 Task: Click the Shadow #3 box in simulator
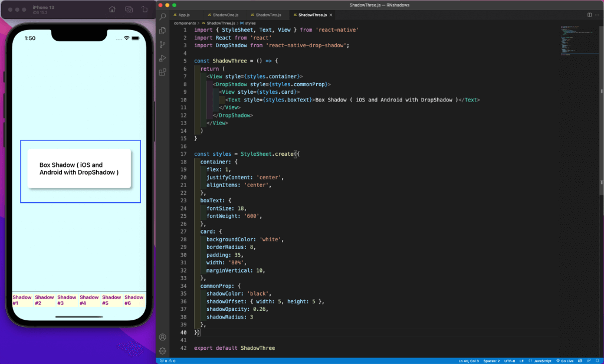click(67, 300)
